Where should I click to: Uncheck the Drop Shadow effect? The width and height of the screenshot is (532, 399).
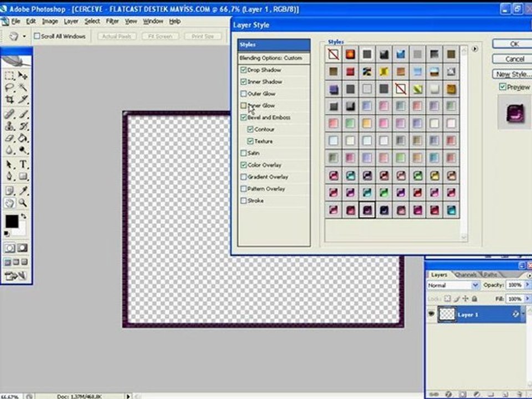pyautogui.click(x=243, y=70)
